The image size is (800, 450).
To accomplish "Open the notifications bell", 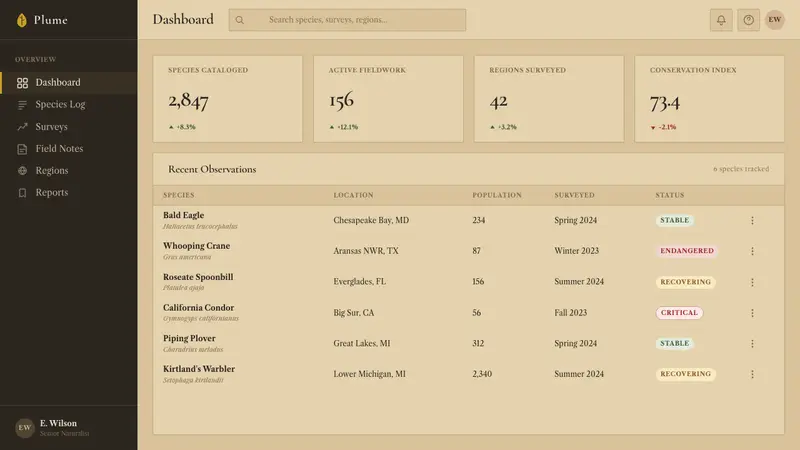I will 721,20.
